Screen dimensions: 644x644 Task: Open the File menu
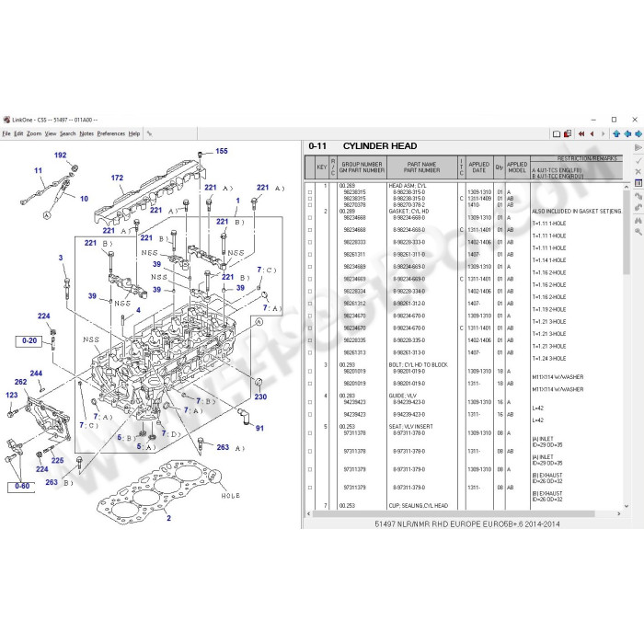click(x=6, y=133)
